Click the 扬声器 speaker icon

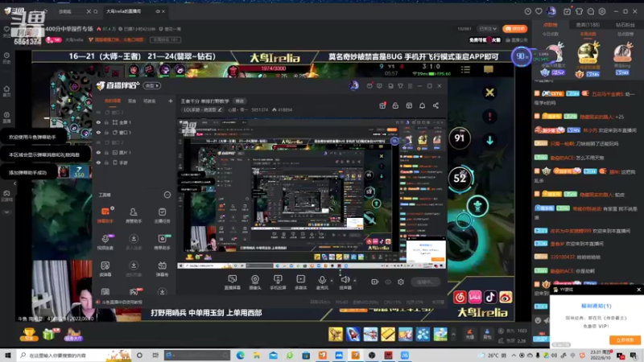(x=345, y=280)
